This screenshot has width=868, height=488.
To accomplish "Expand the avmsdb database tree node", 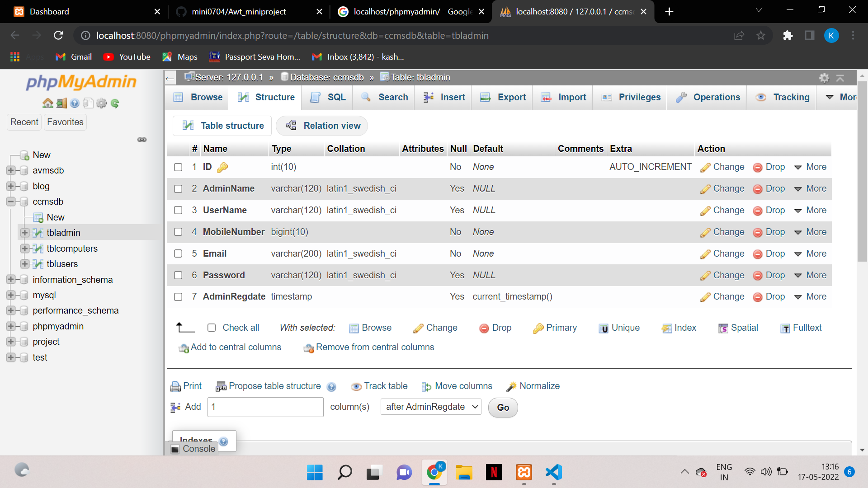I will [x=11, y=170].
